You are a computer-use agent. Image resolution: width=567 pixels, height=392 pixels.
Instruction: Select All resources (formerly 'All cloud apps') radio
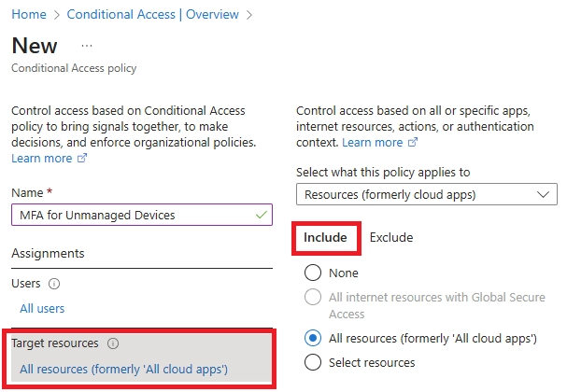(314, 338)
